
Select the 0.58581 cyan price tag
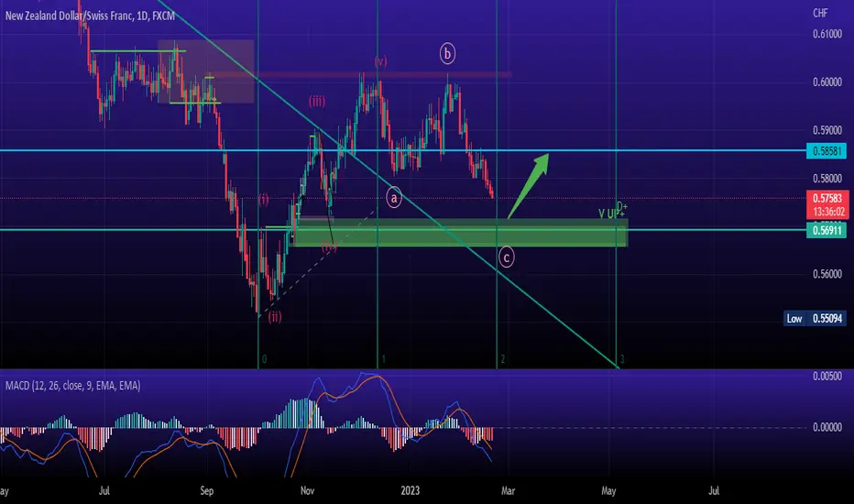point(827,151)
